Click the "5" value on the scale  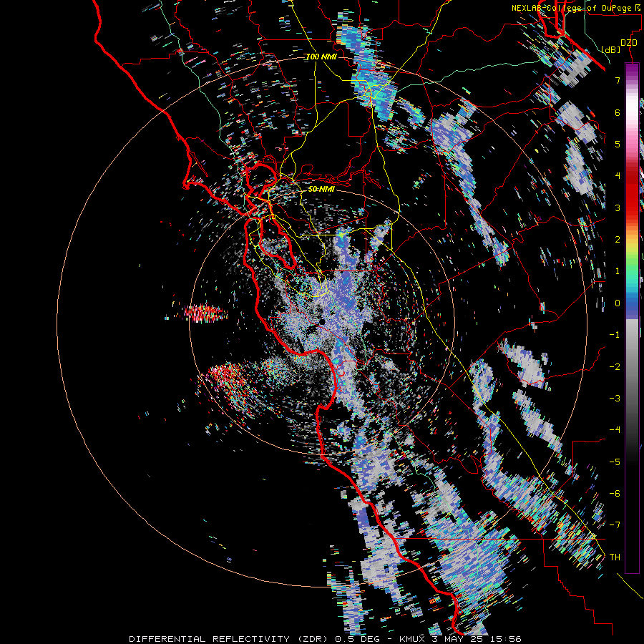coord(618,144)
